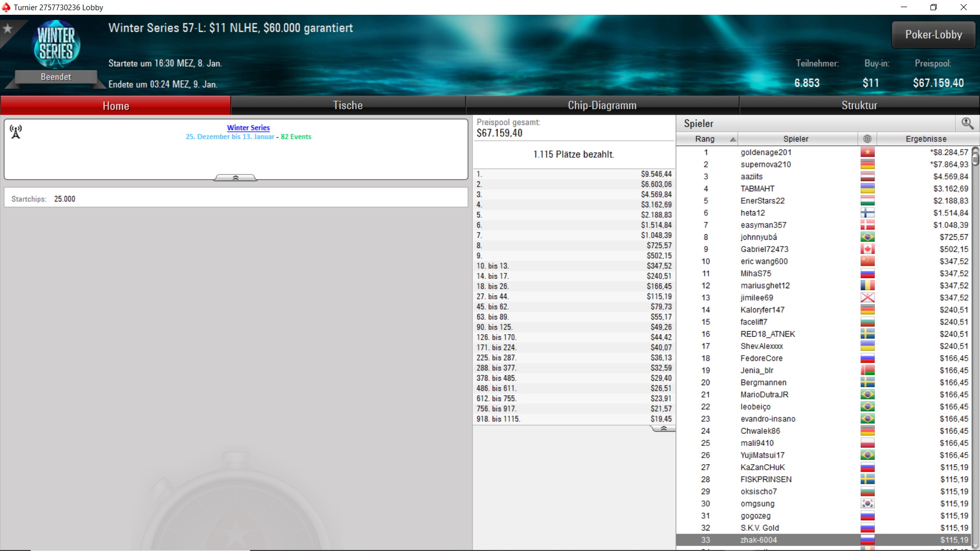
Task: Select player supernova210 row
Action: tap(766, 164)
